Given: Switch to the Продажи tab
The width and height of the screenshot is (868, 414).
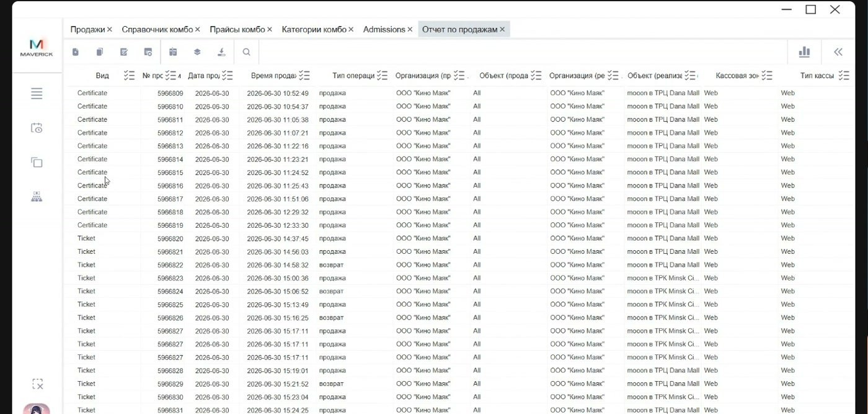Looking at the screenshot, I should (87, 29).
